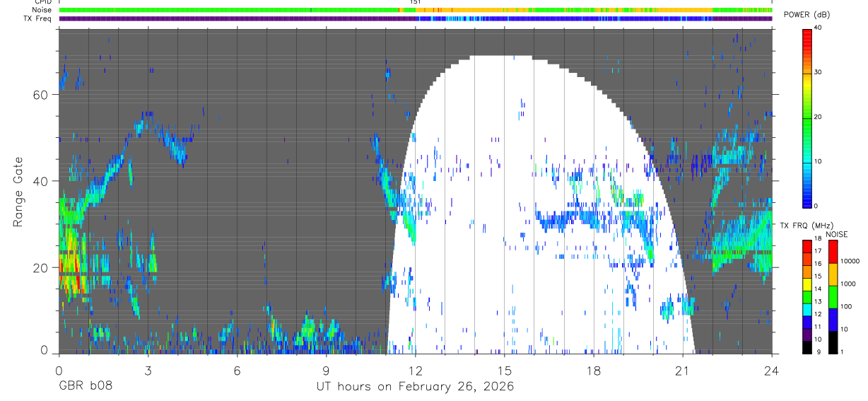Click the "10000" tick on the NOISE colorbar
This screenshot has width=868, height=401.
click(x=850, y=262)
